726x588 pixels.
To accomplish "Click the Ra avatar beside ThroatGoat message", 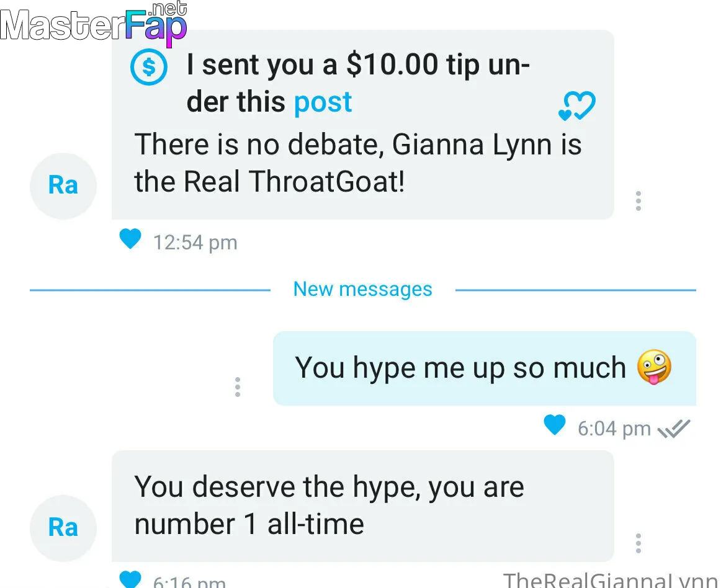I will 63,185.
